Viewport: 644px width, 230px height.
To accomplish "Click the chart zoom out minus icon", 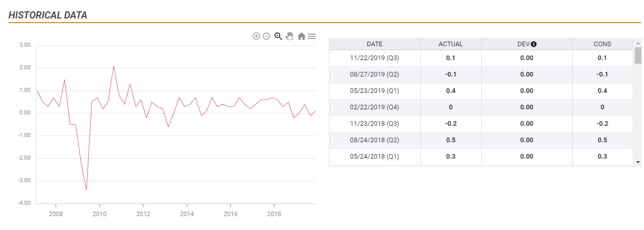I will 266,36.
